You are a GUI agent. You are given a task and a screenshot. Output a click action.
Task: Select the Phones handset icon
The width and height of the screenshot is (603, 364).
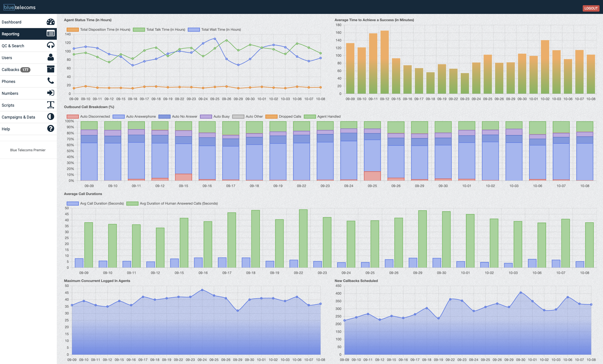coord(51,81)
